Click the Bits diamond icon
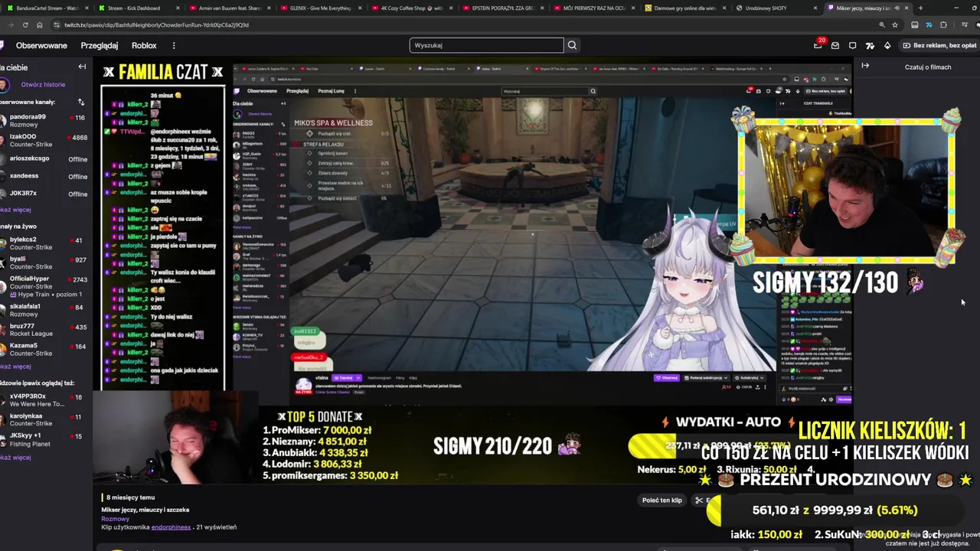 pyautogui.click(x=887, y=45)
